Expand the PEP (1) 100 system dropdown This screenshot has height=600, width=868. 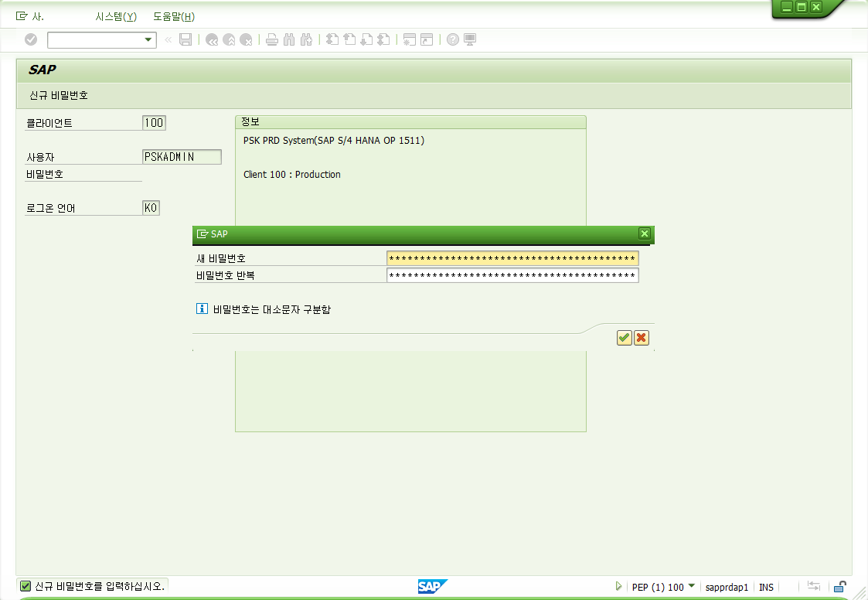692,587
